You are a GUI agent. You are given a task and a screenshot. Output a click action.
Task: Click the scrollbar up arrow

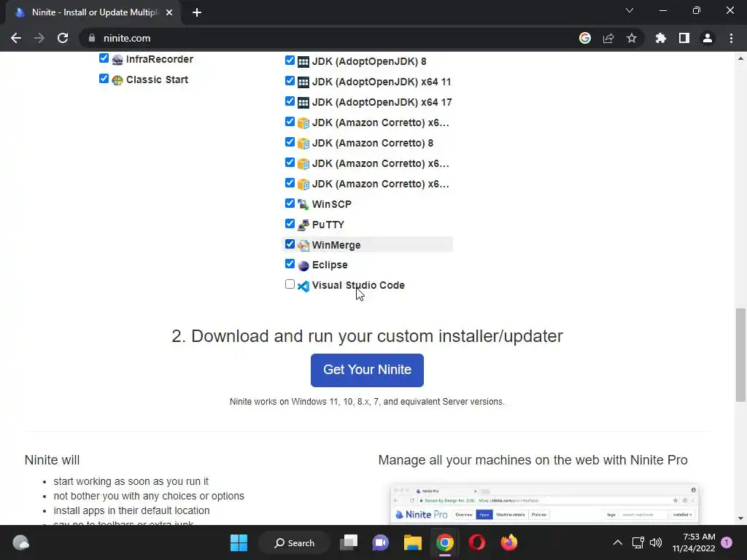click(x=740, y=58)
